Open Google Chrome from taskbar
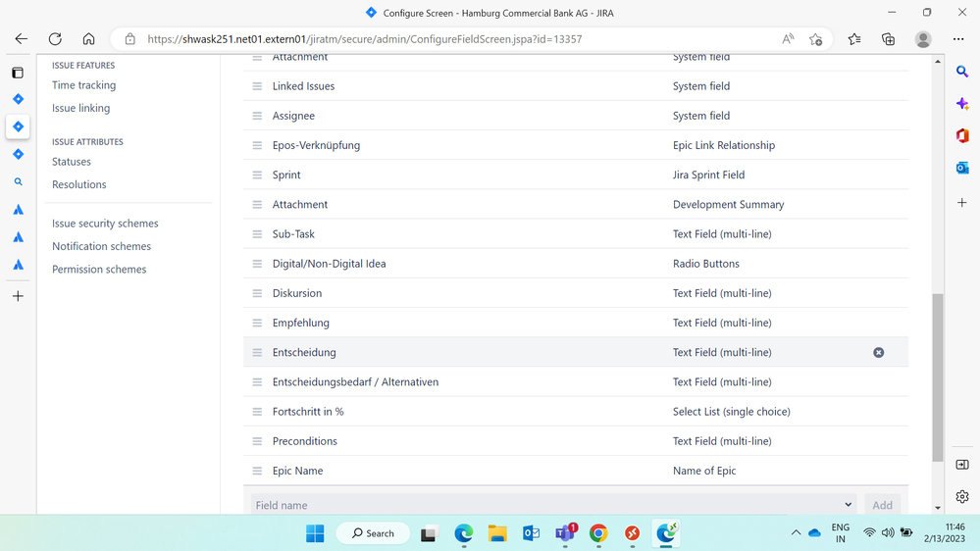 598,533
